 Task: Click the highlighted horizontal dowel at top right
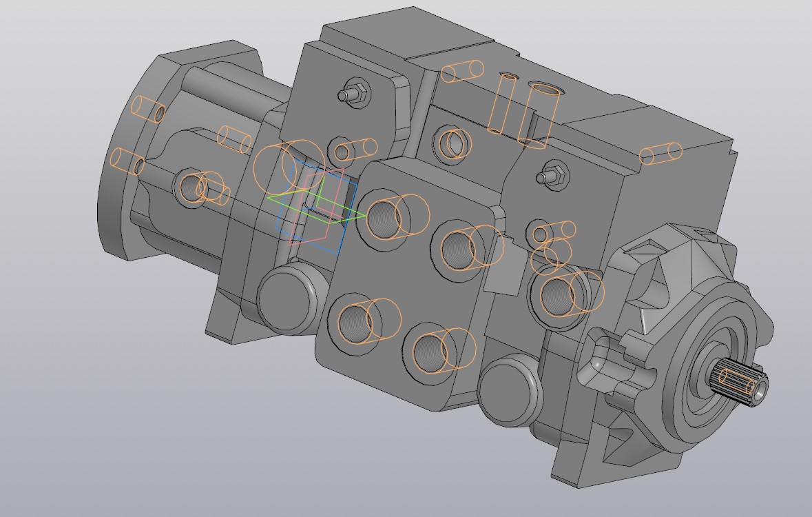coord(660,153)
